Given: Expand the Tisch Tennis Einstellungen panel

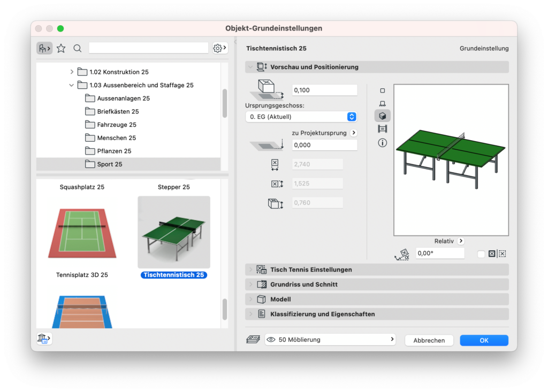Looking at the screenshot, I should point(250,270).
